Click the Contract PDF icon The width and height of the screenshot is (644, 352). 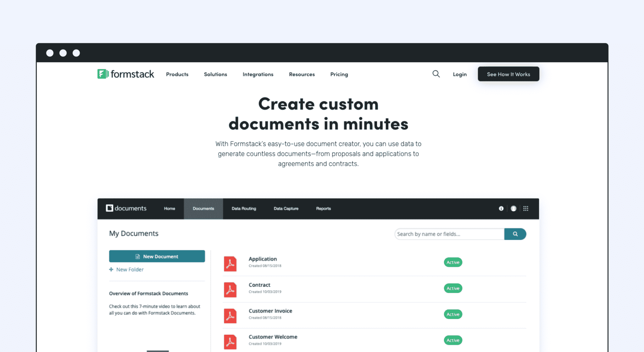[x=230, y=290]
